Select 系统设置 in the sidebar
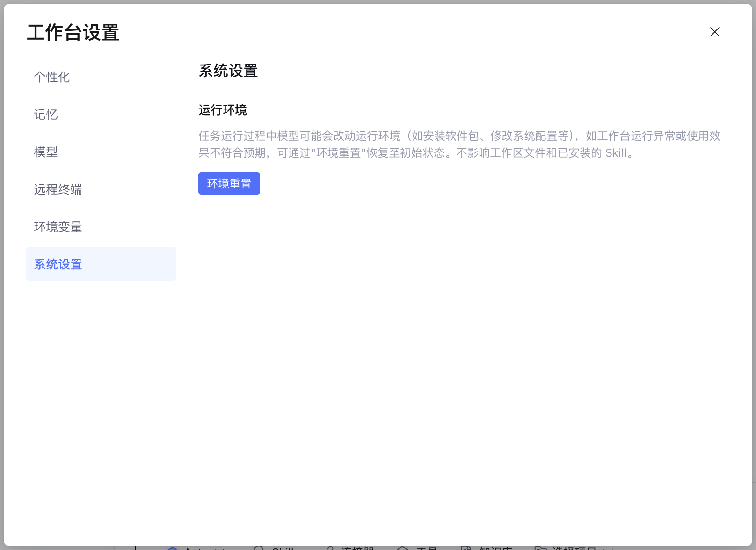Screen dimensions: 756x550 pos(101,264)
